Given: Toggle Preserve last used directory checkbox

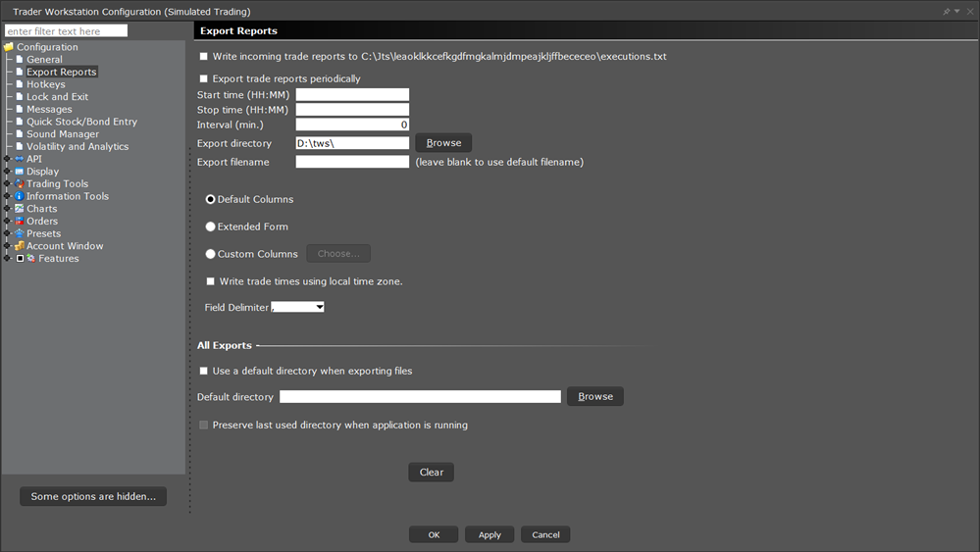Looking at the screenshot, I should (204, 426).
